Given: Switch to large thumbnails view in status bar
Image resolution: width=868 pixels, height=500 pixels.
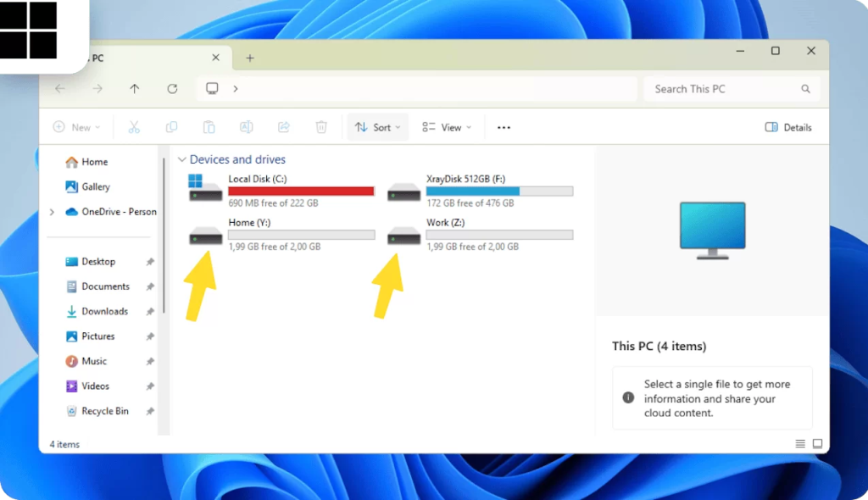Looking at the screenshot, I should coord(817,444).
